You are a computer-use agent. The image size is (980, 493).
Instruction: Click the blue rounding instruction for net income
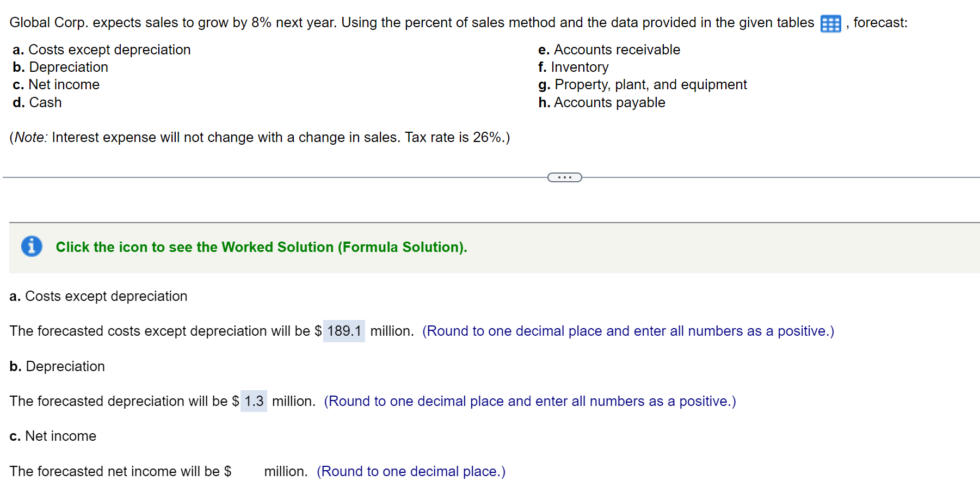(x=410, y=471)
